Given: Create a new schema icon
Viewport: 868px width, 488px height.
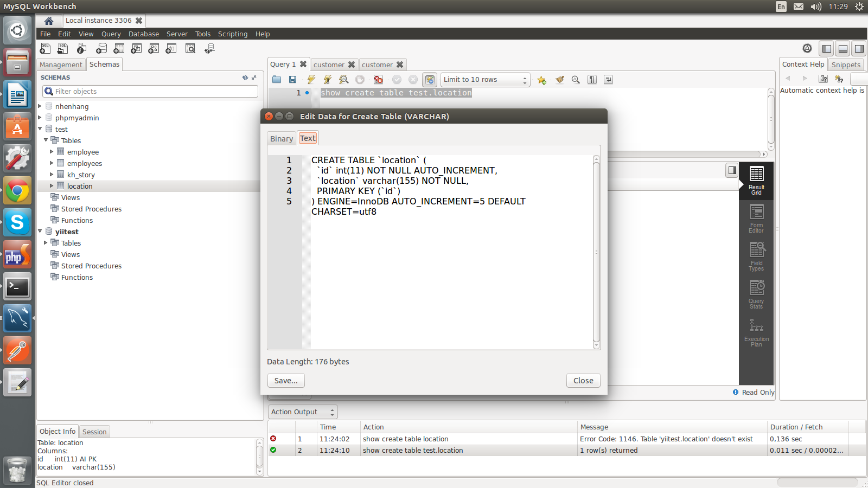Looking at the screenshot, I should [x=101, y=49].
